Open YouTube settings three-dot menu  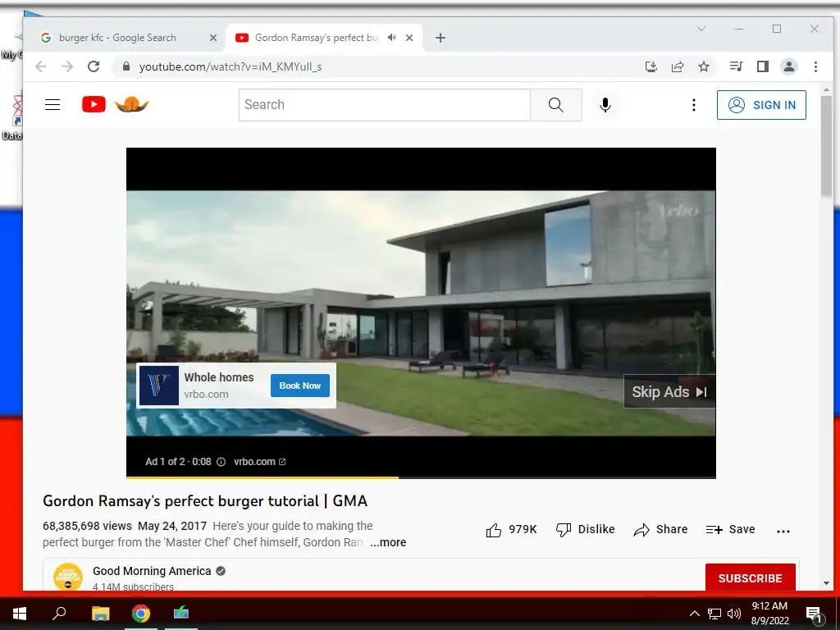click(694, 105)
